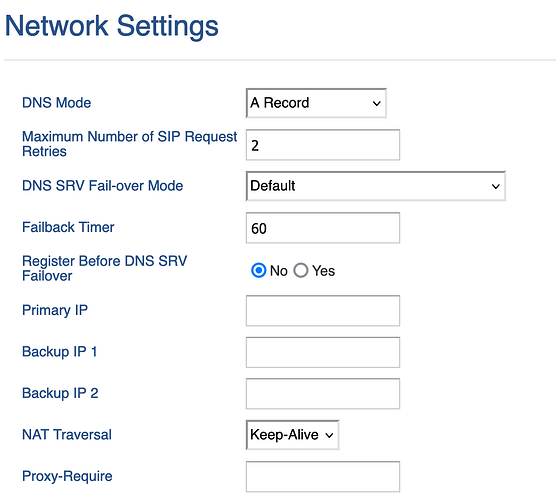This screenshot has width=556, height=500.
Task: Click the Maximum Number of SIP Request Retries field
Action: pos(323,145)
